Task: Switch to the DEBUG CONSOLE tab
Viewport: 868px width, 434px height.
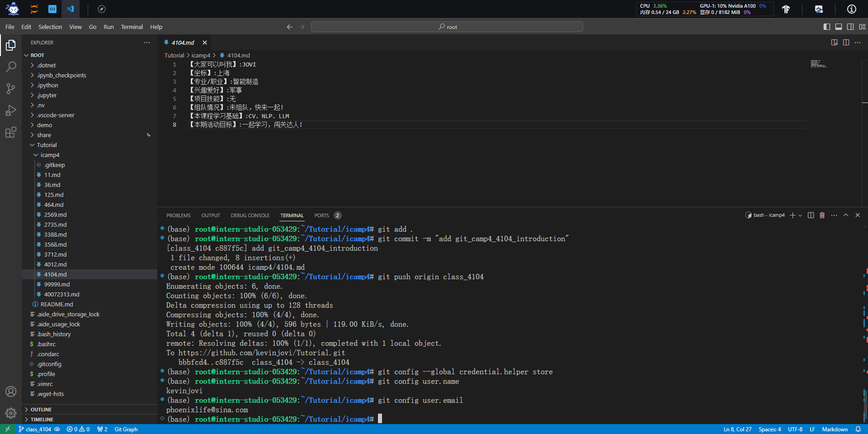Action: click(250, 215)
